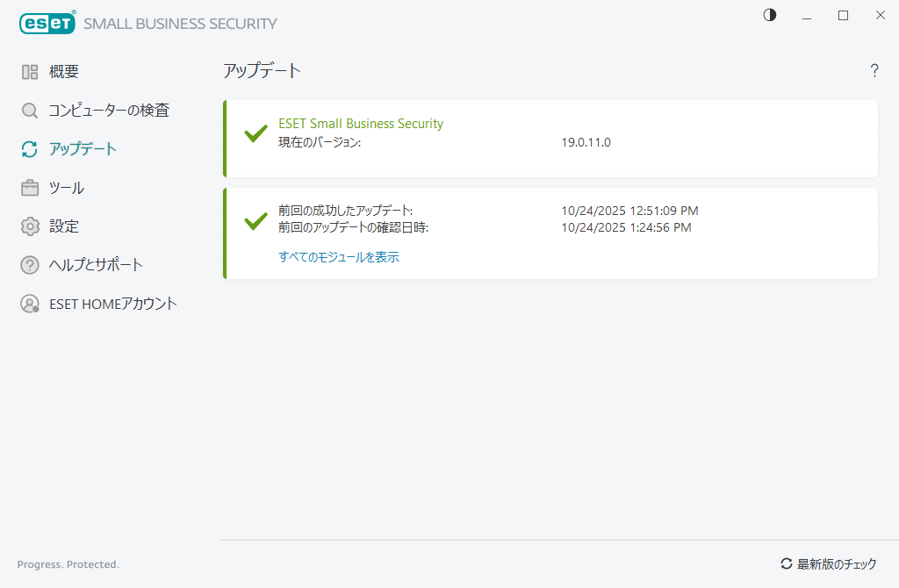Open the 概要 (Overview) section
The height and width of the screenshot is (588, 899).
pyautogui.click(x=31, y=71)
